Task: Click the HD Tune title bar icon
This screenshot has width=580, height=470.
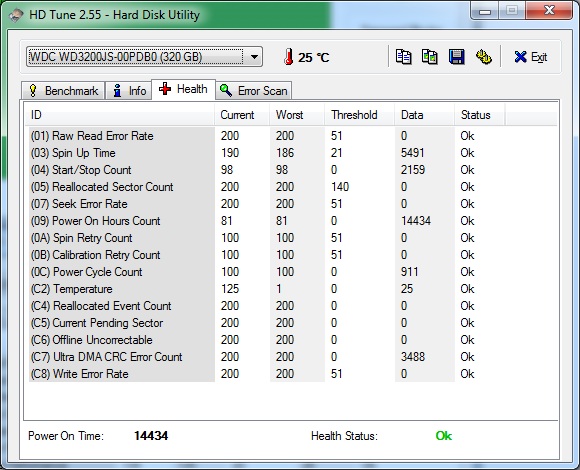Action: click(16, 15)
